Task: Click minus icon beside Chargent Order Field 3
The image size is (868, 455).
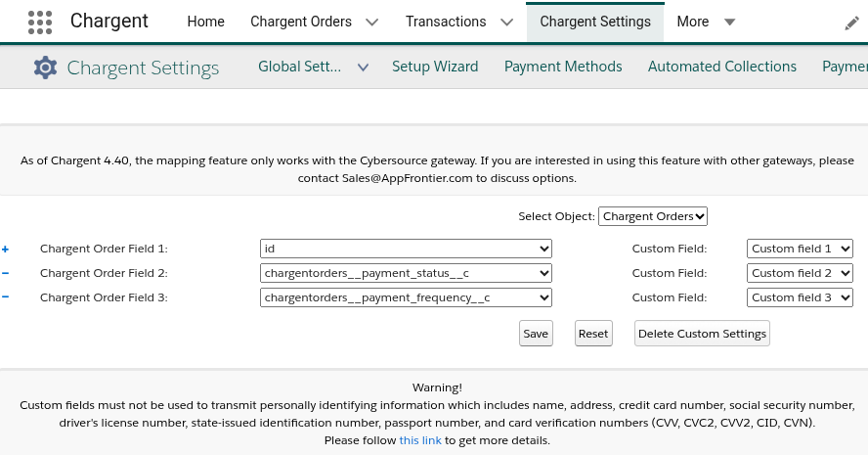Action: (x=5, y=297)
